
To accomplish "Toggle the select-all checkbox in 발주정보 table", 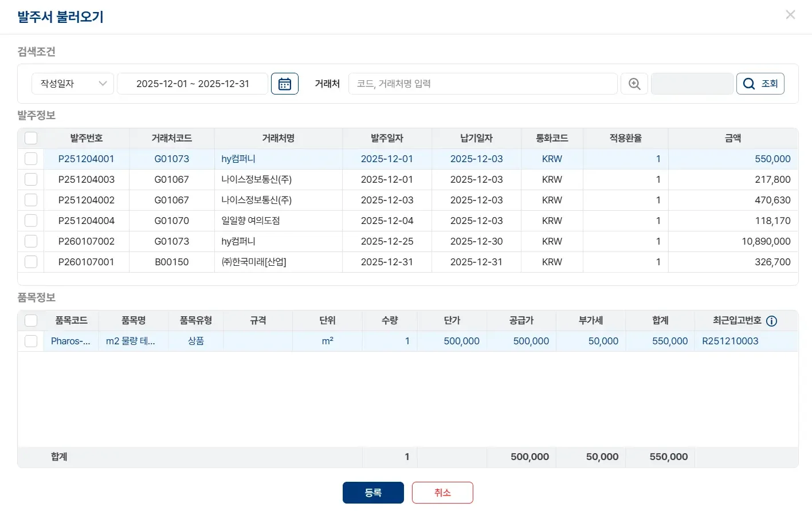I will pyautogui.click(x=30, y=137).
